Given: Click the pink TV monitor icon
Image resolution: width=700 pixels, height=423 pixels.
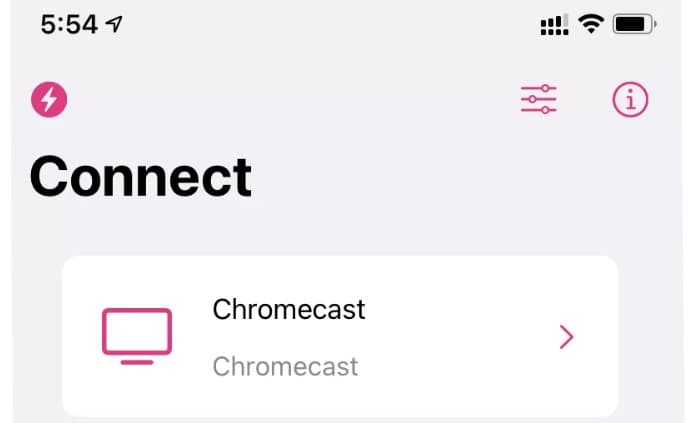Looking at the screenshot, I should click(137, 336).
